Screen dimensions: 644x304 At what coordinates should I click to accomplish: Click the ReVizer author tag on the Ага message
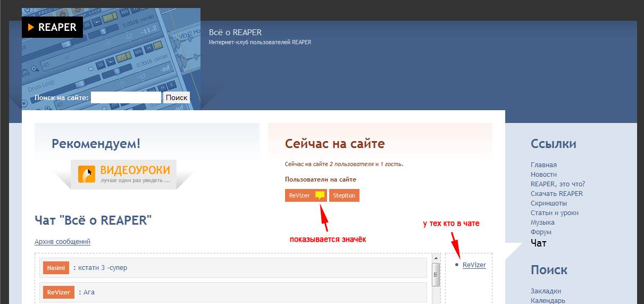pos(58,292)
